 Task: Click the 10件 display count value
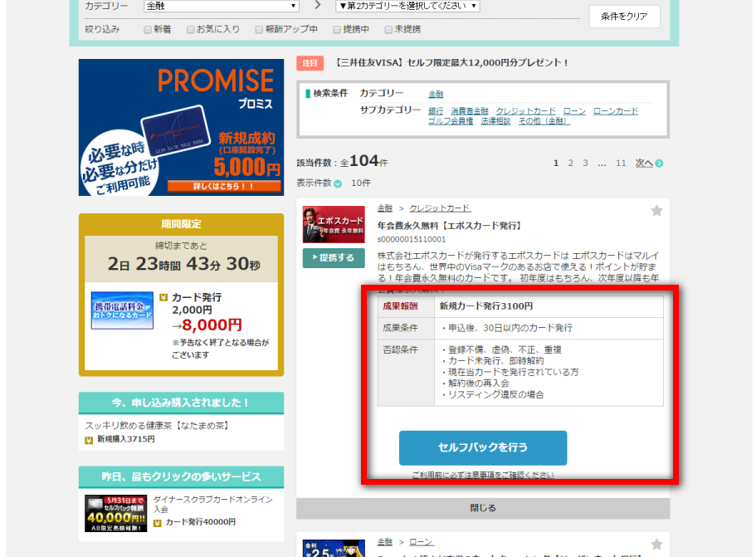pyautogui.click(x=361, y=183)
